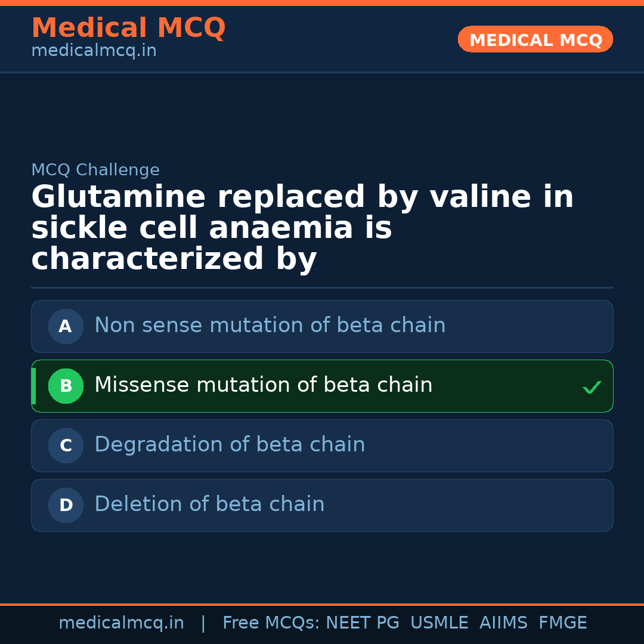Click "FMGE" in the footer
The image size is (644, 644).
tap(562, 623)
